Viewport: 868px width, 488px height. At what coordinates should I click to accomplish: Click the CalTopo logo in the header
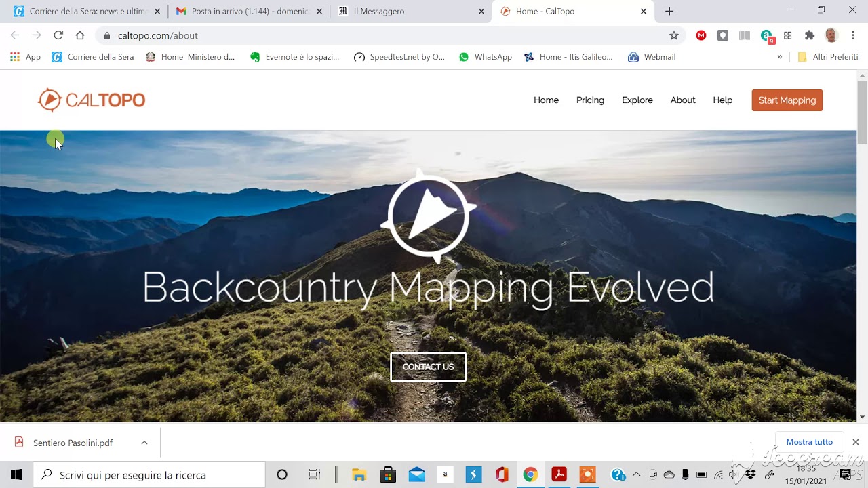coord(92,100)
